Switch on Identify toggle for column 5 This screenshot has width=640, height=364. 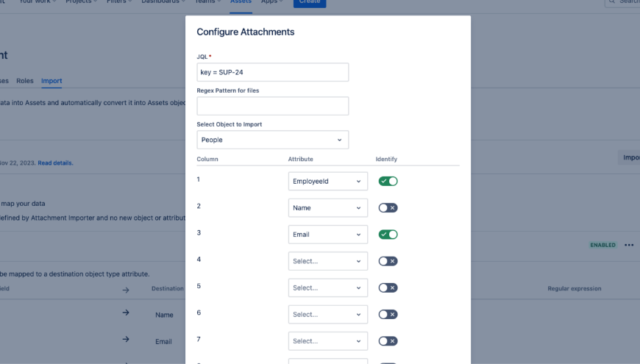click(388, 288)
